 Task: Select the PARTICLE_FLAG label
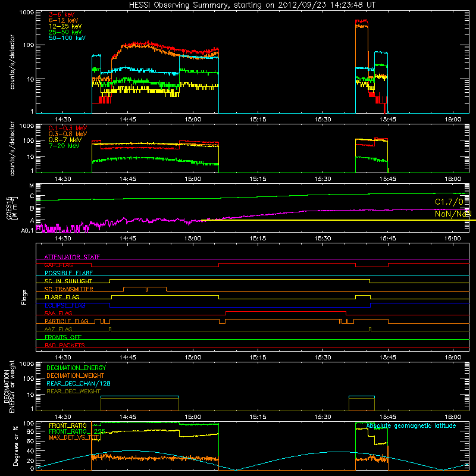pyautogui.click(x=67, y=321)
